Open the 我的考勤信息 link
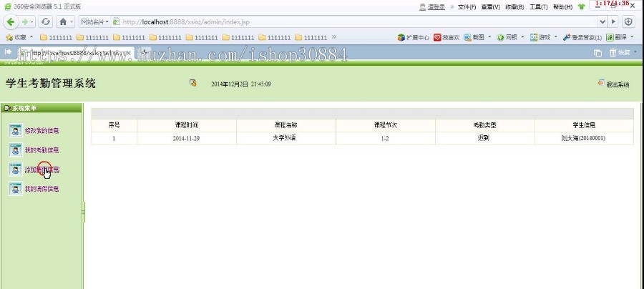 point(42,150)
